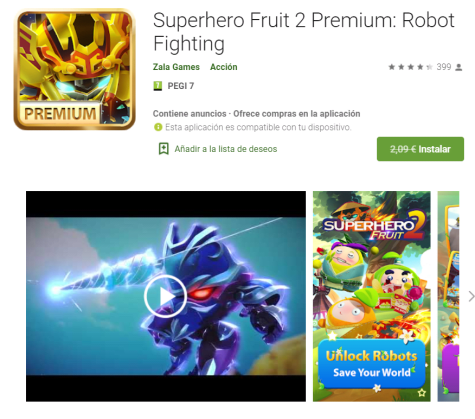Viewport: 475px width, 419px height.
Task: Show next screenshots with right chevron
Action: [471, 296]
